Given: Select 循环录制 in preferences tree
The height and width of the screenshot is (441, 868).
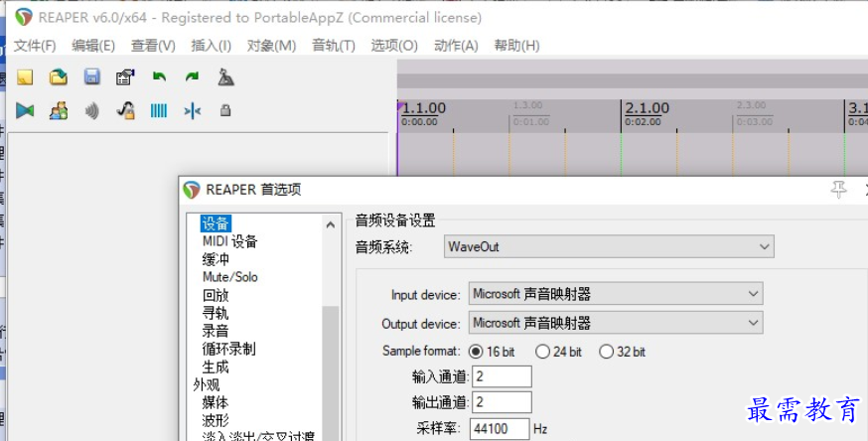Looking at the screenshot, I should pos(228,349).
